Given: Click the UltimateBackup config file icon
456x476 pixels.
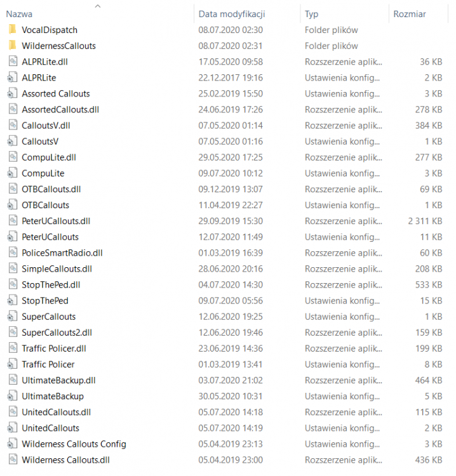Looking at the screenshot, I should (x=13, y=396).
